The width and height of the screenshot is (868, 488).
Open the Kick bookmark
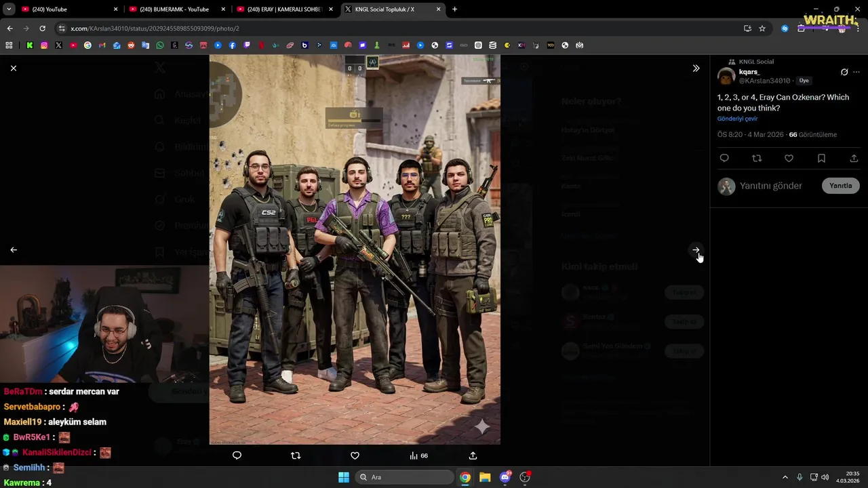point(30,45)
